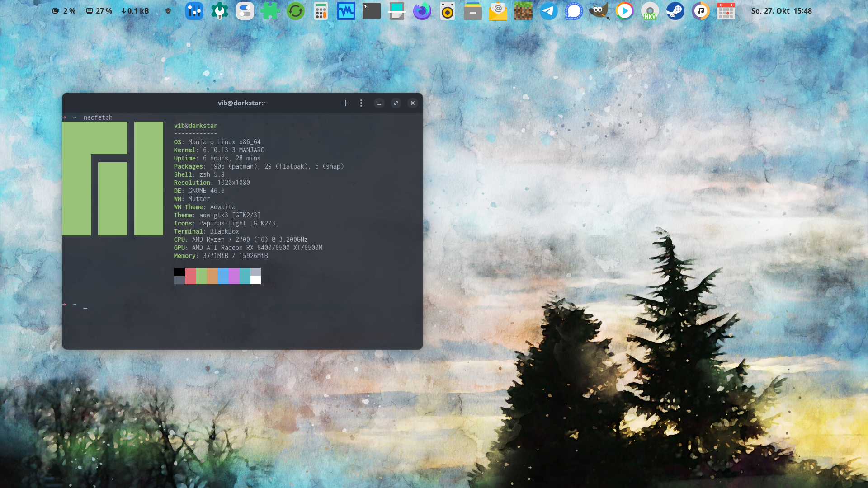Open Telegram from the top dock

548,11
